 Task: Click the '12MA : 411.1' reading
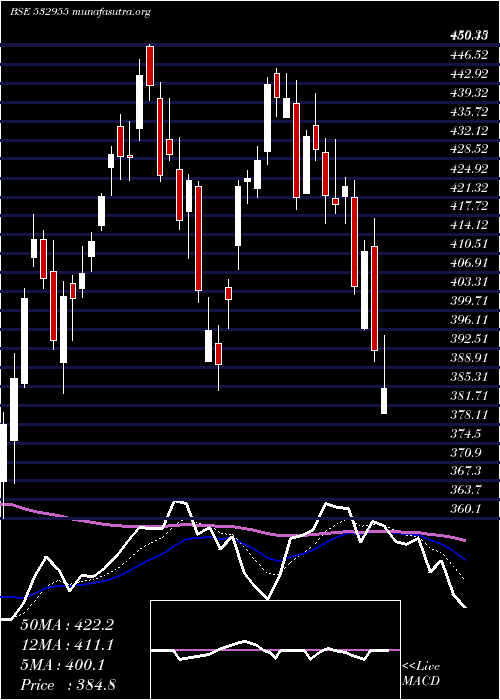[67, 645]
